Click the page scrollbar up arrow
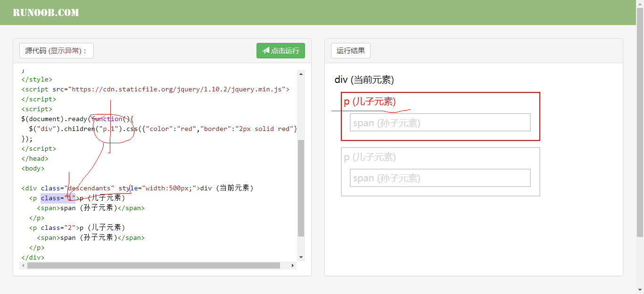This screenshot has width=644, height=294. 640,4
